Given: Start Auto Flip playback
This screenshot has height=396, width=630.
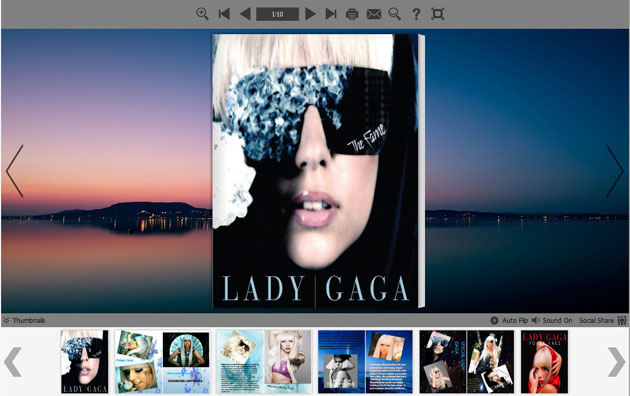Looking at the screenshot, I should point(509,320).
